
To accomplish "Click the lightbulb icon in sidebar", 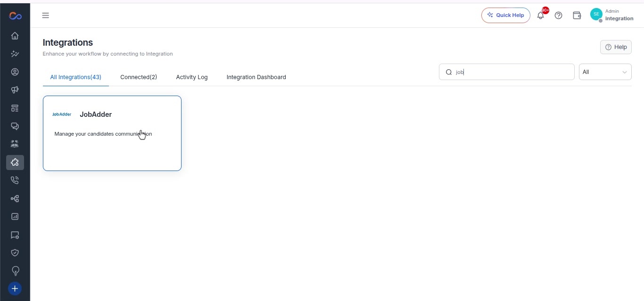I will (15, 271).
